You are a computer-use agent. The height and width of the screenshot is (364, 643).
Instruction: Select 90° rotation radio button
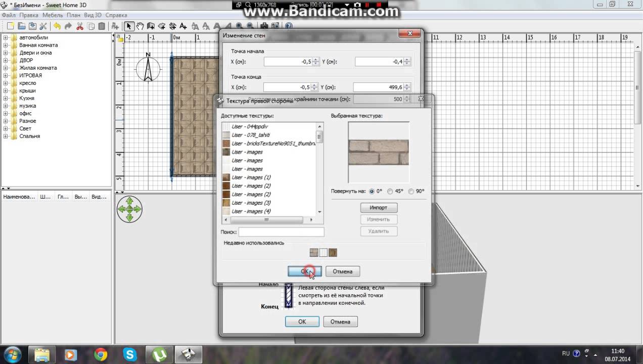(x=411, y=192)
